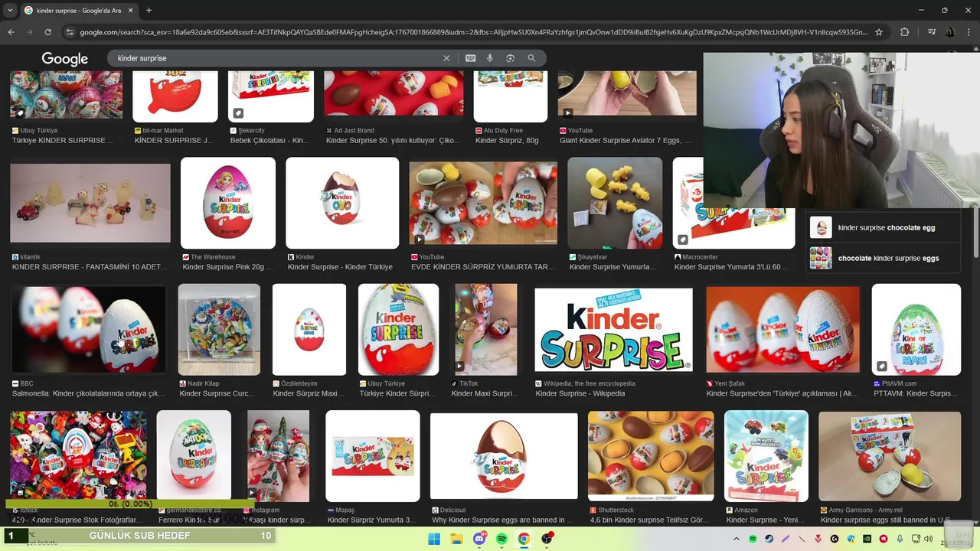Open the Chrome profile avatar

coord(951,32)
